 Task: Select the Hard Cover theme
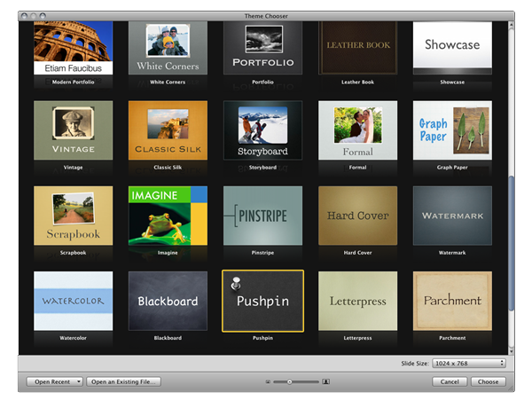pyautogui.click(x=357, y=216)
